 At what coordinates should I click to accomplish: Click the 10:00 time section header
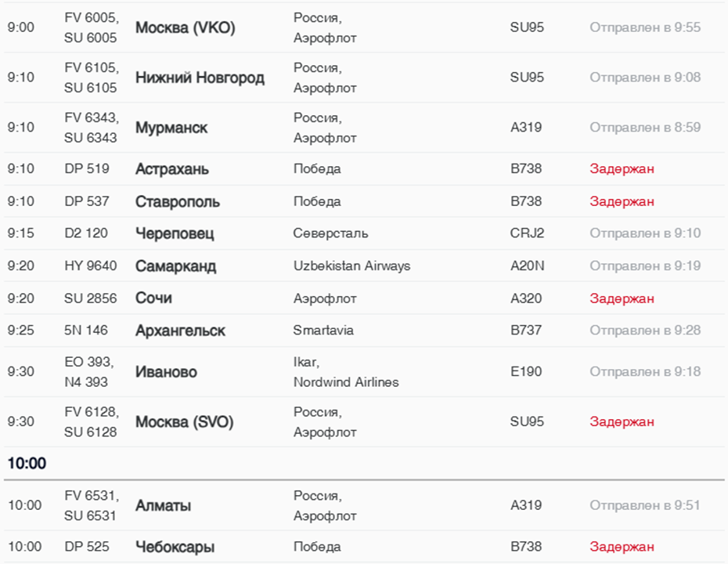tap(27, 464)
